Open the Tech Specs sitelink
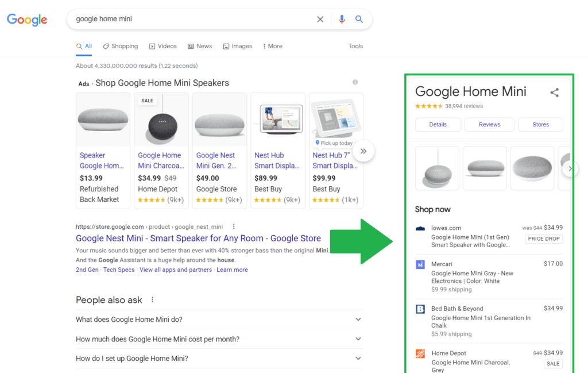 (119, 270)
